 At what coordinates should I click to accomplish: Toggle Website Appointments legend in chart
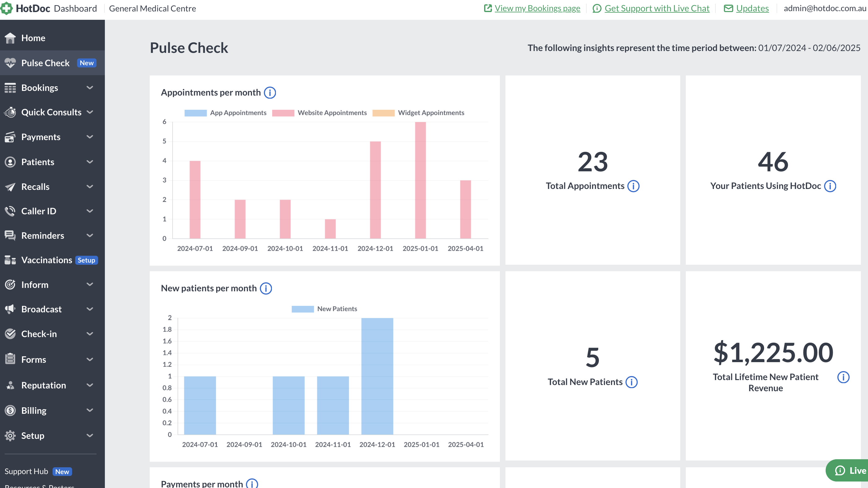point(319,113)
